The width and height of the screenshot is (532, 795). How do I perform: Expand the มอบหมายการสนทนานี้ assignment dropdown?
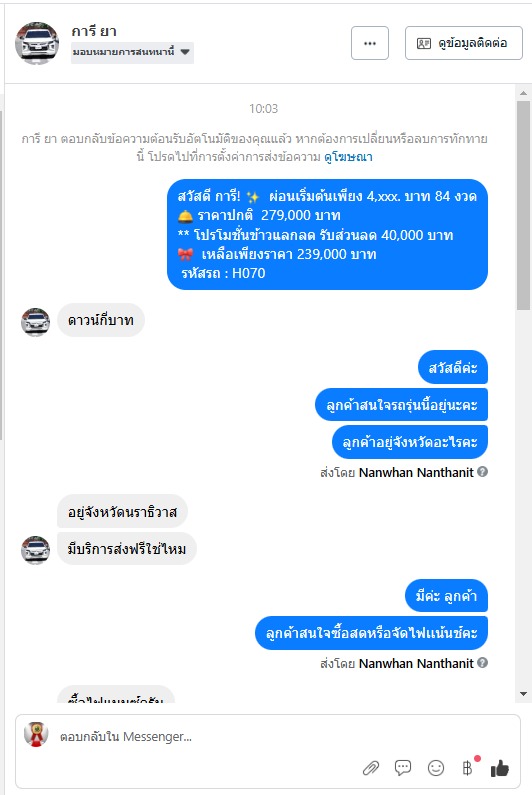[132, 52]
